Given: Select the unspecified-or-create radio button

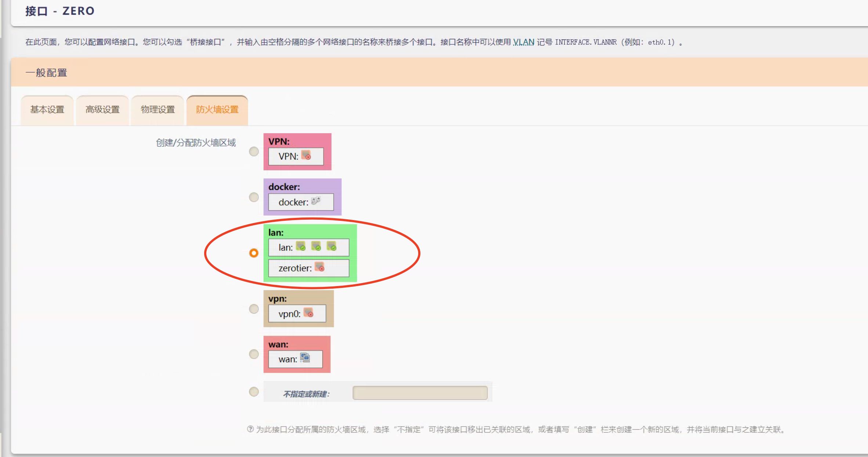Looking at the screenshot, I should [254, 392].
